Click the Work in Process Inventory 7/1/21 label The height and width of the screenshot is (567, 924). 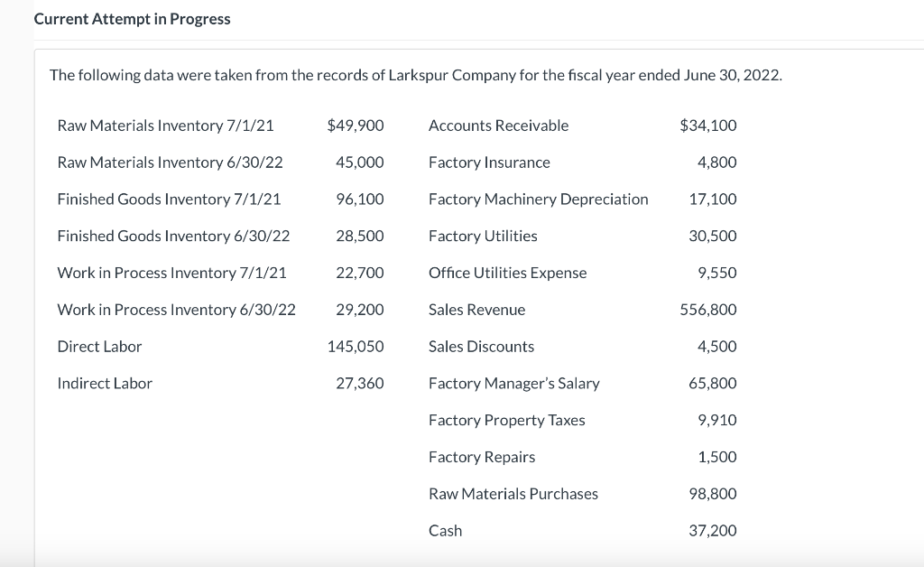pyautogui.click(x=171, y=273)
